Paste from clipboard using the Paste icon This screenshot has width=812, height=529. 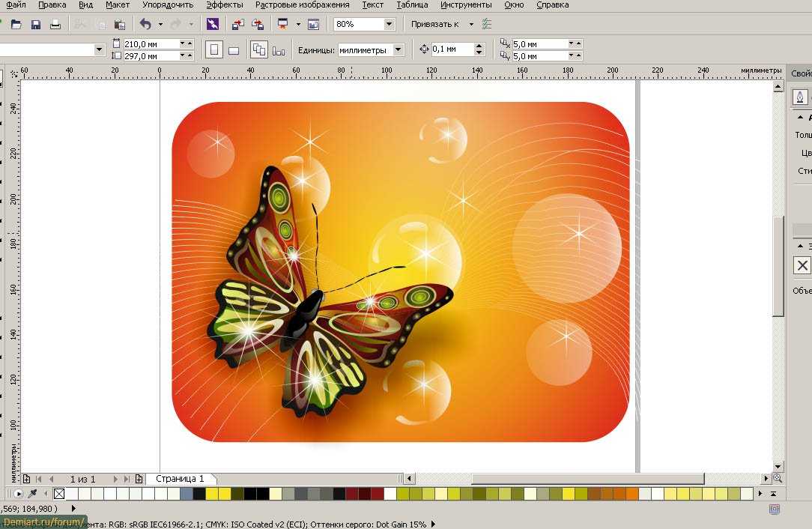click(x=119, y=24)
